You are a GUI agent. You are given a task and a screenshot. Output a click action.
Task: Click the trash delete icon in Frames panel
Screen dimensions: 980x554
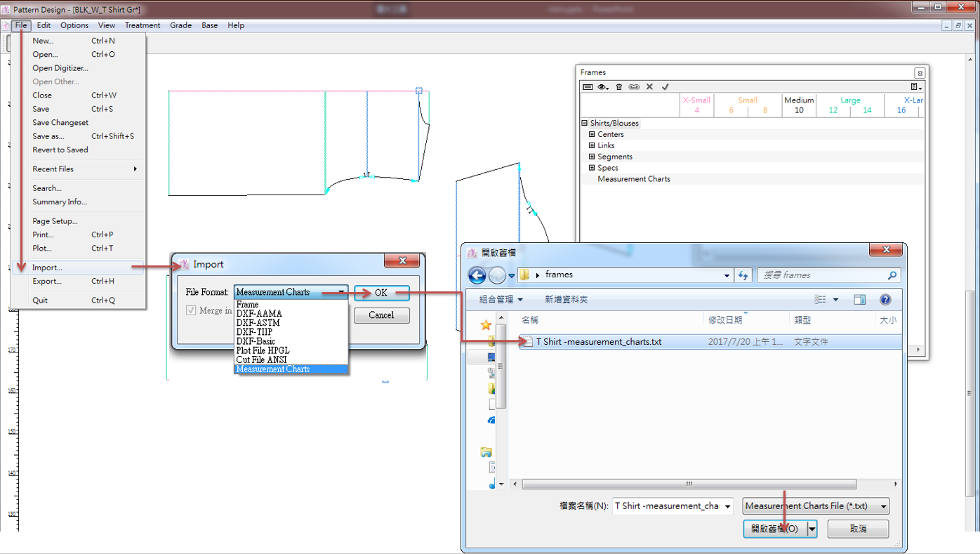(618, 87)
